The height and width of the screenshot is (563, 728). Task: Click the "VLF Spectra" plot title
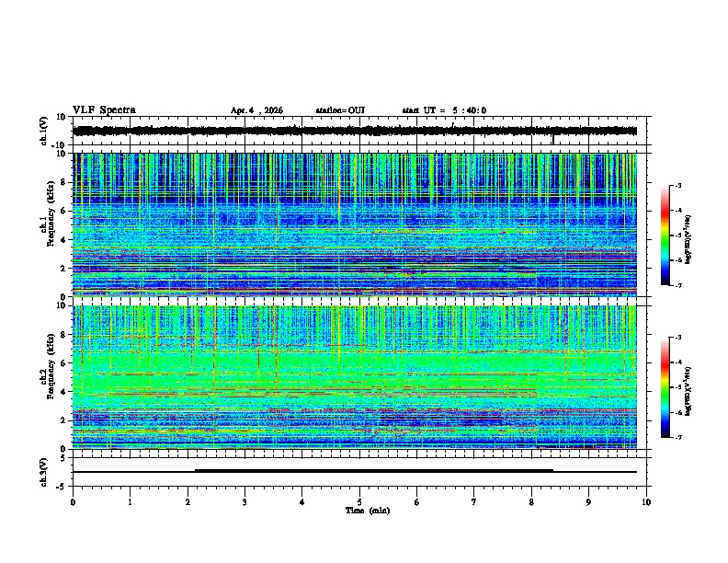click(104, 110)
